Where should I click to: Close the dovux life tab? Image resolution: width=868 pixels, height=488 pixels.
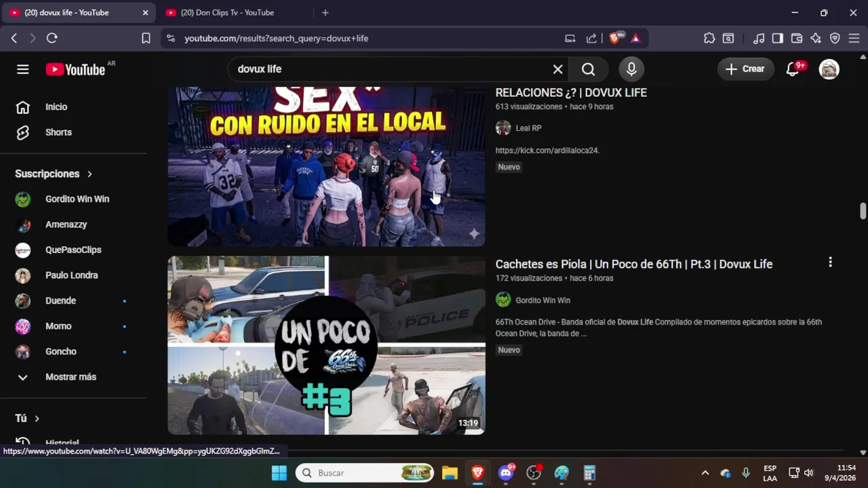(145, 13)
